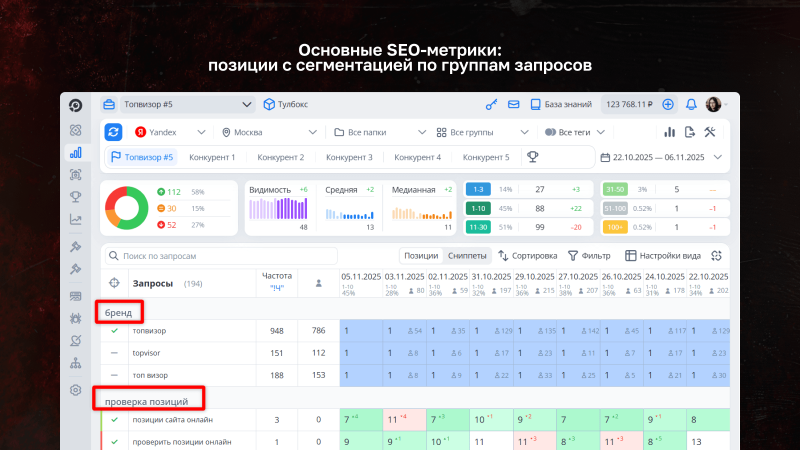Toggle checkmark for проверить позиции онлайн
The height and width of the screenshot is (450, 800).
point(114,442)
